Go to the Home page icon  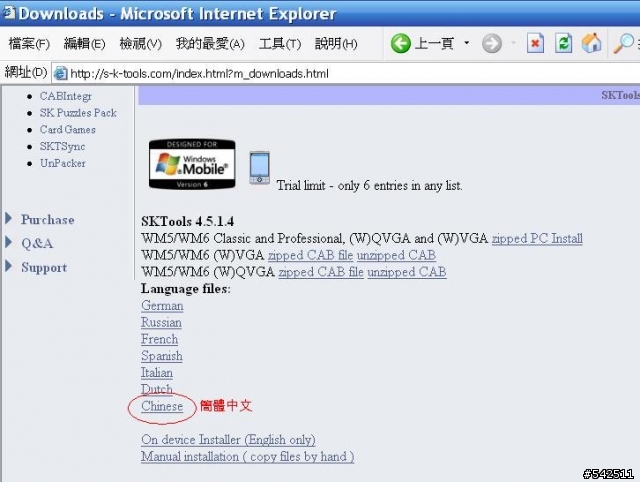click(592, 43)
